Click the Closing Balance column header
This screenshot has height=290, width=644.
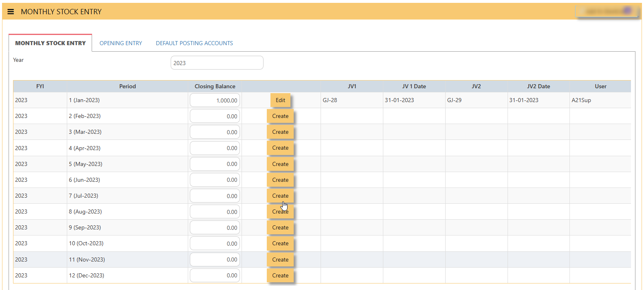tap(215, 86)
